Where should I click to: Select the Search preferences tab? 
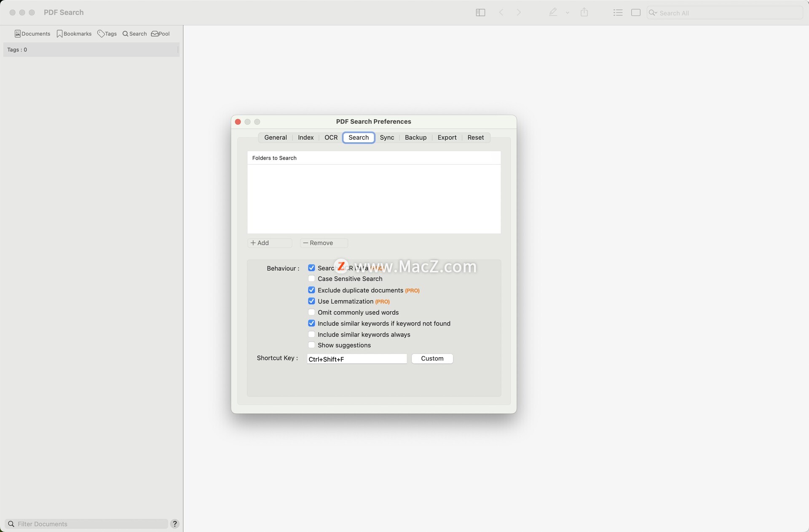click(x=359, y=137)
